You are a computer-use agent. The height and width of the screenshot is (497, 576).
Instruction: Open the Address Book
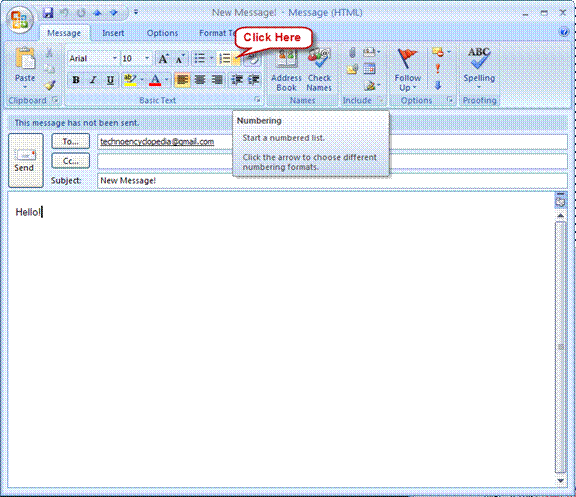coord(286,71)
